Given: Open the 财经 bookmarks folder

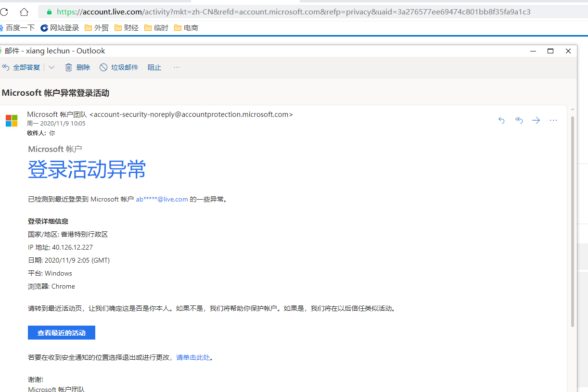Looking at the screenshot, I should (x=127, y=28).
